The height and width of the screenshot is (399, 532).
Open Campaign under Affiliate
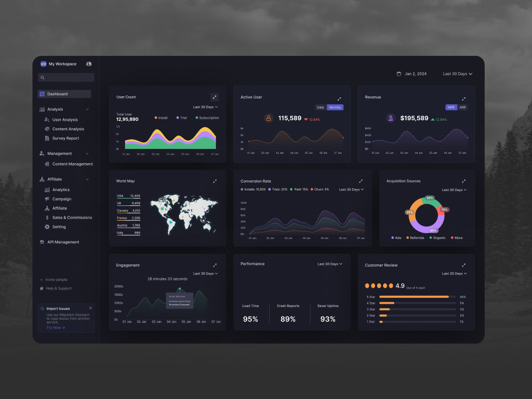62,199
